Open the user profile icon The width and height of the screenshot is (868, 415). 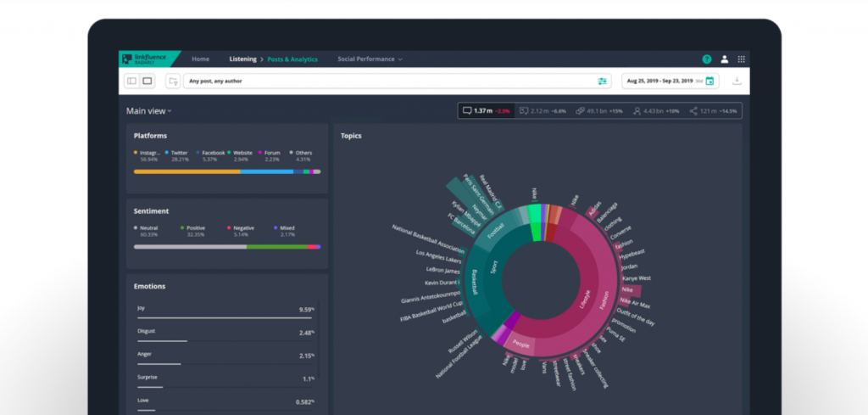pyautogui.click(x=724, y=59)
